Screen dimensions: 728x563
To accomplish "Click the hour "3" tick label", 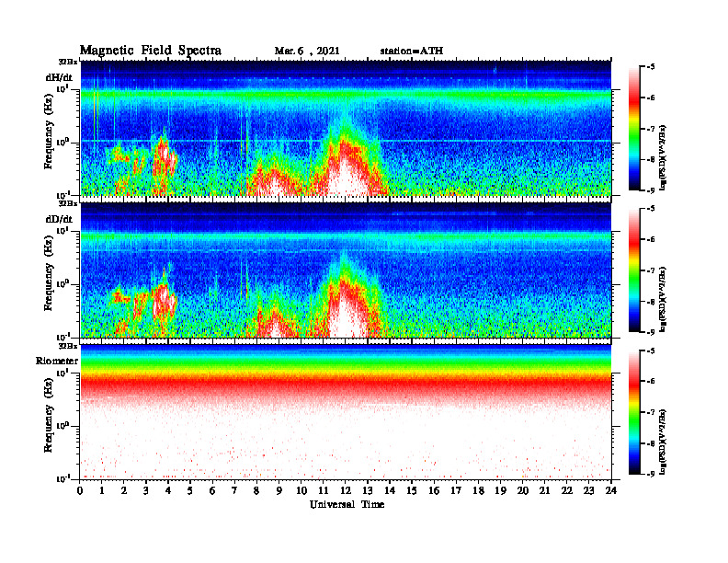I will coord(146,490).
